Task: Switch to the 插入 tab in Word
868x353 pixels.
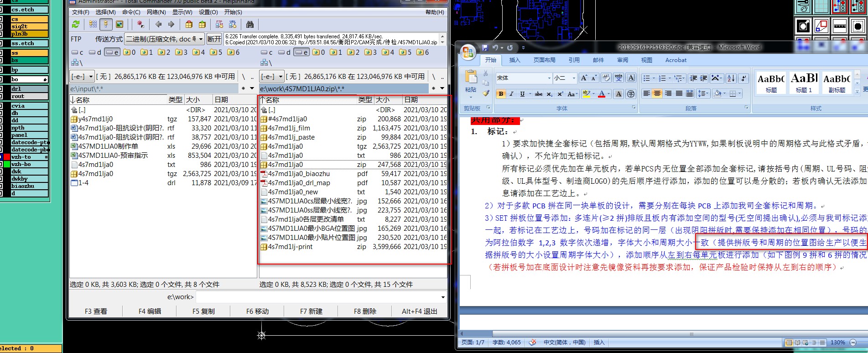Action: (515, 60)
